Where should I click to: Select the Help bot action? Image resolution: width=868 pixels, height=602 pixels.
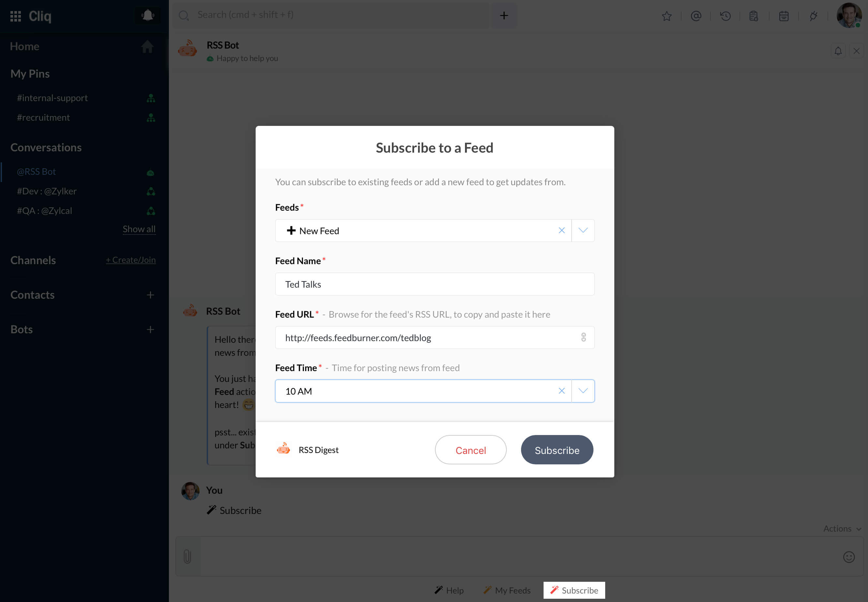click(x=449, y=590)
